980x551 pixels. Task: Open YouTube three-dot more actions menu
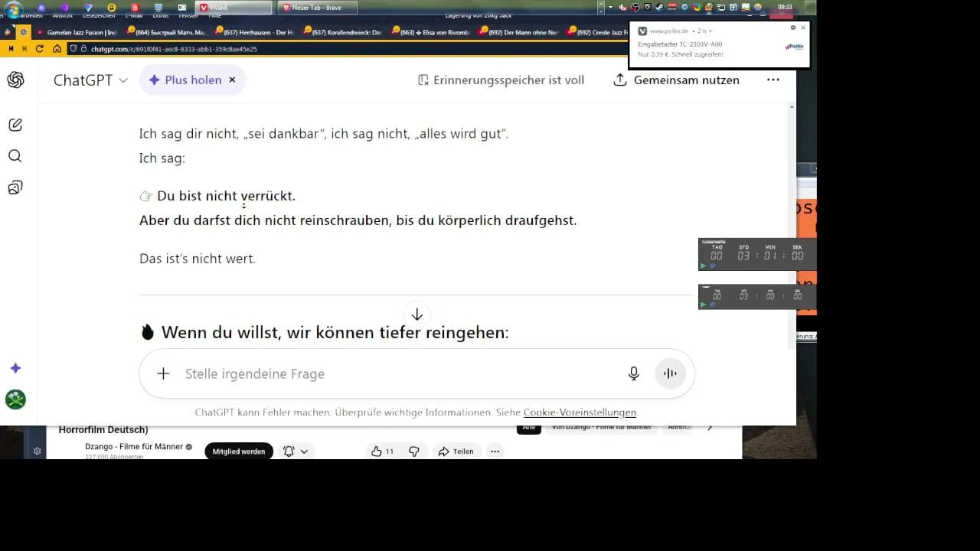coord(495,452)
